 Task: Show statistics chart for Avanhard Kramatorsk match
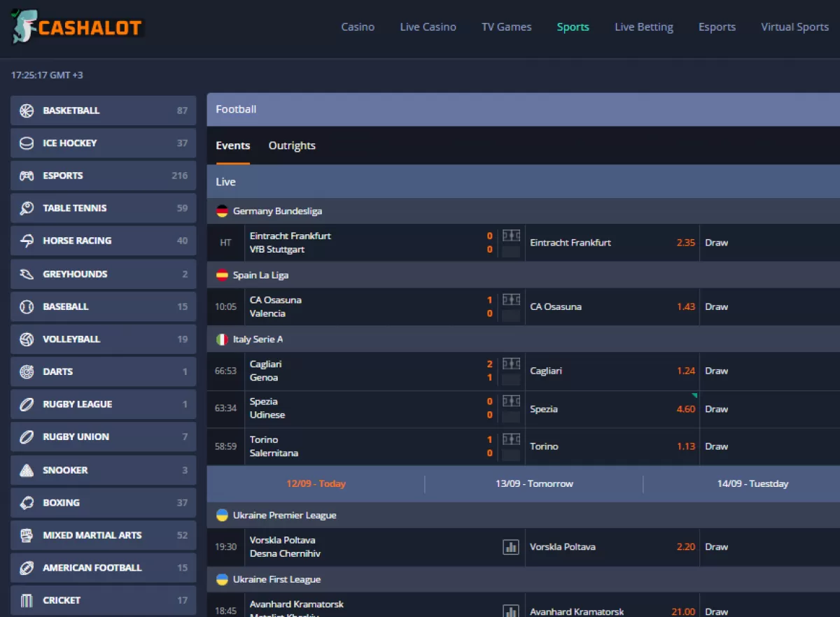pos(511,611)
